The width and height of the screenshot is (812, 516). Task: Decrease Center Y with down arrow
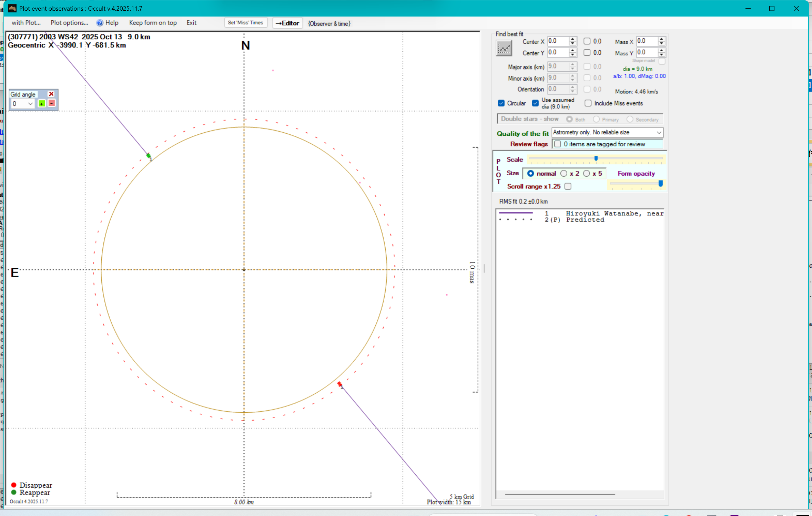pos(573,55)
